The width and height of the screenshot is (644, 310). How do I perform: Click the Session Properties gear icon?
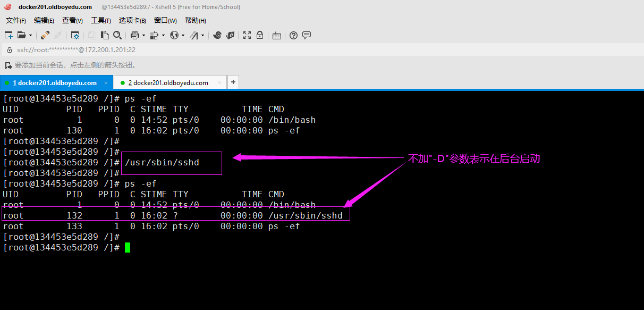click(x=75, y=35)
